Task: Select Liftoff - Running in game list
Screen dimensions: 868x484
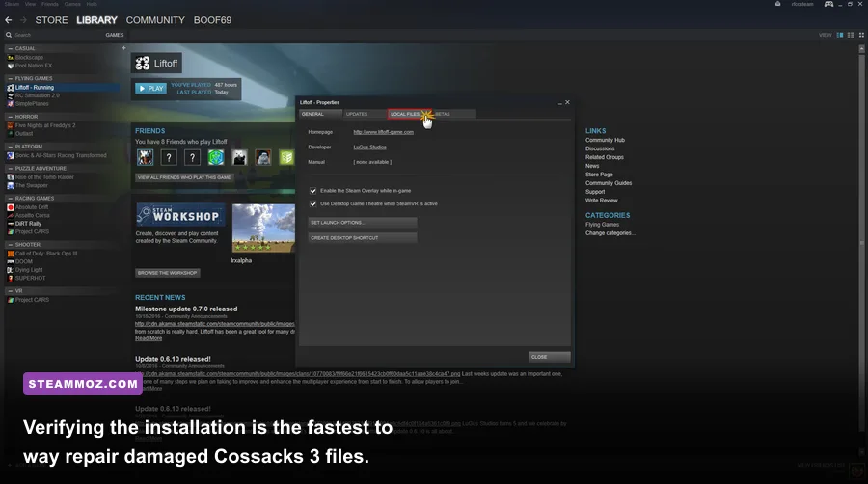Action: pos(62,88)
